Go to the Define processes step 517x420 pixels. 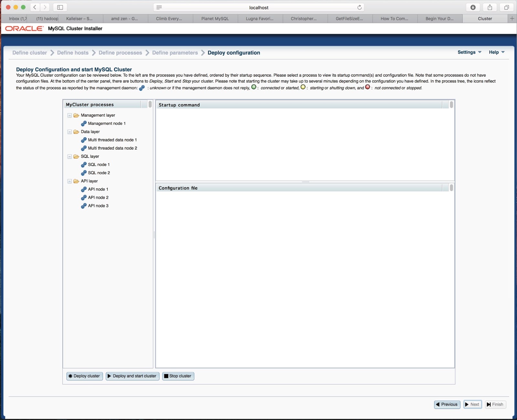120,53
